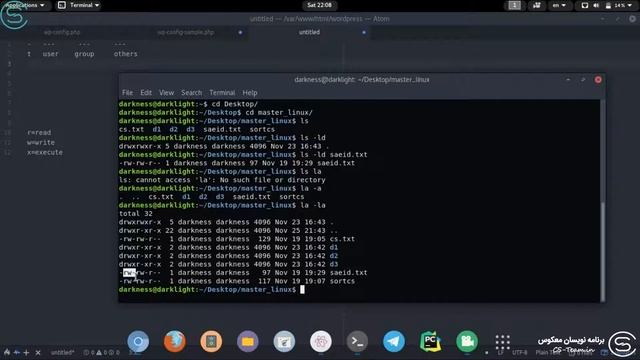
Task: Open the File menu in terminal window
Action: pos(127,93)
